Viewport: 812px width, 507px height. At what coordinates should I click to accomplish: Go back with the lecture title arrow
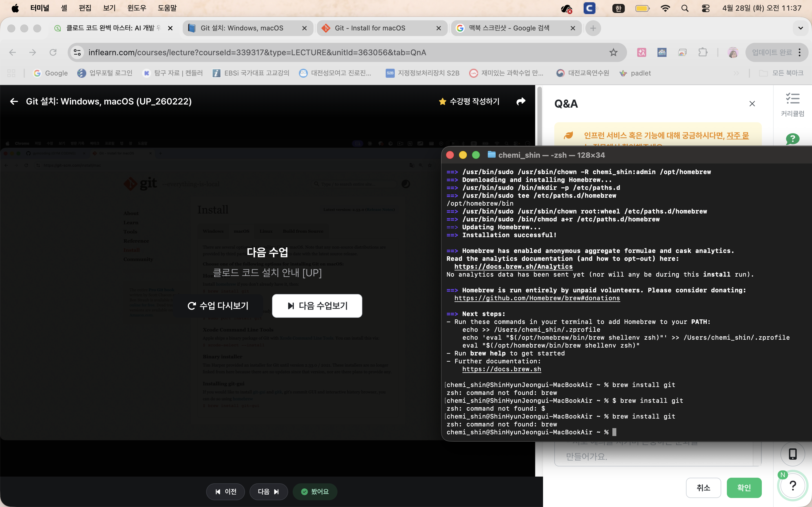[x=14, y=101]
